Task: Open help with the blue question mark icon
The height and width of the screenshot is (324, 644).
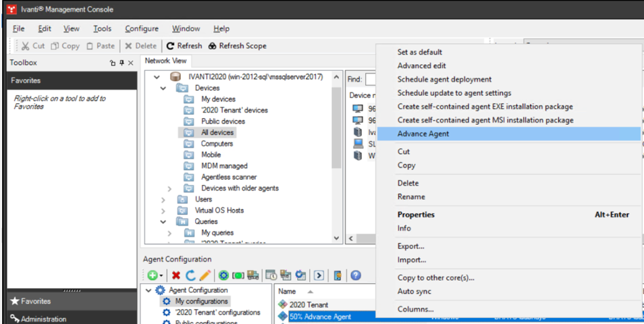Action: [356, 275]
